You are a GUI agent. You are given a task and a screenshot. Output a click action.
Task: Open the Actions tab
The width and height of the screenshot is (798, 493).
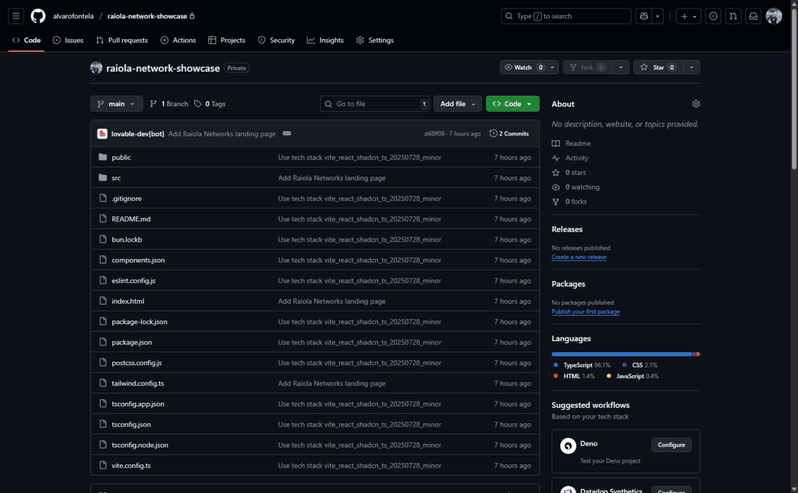(x=178, y=40)
